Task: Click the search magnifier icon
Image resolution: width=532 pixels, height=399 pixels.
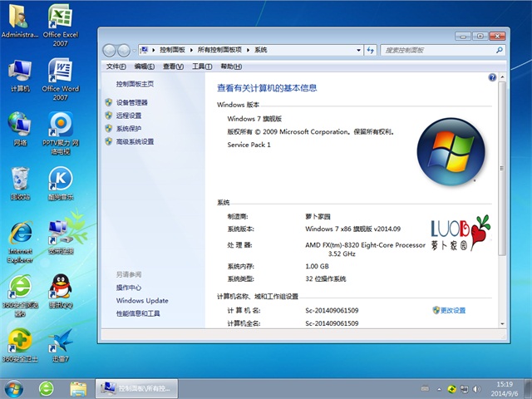Action: pyautogui.click(x=499, y=50)
